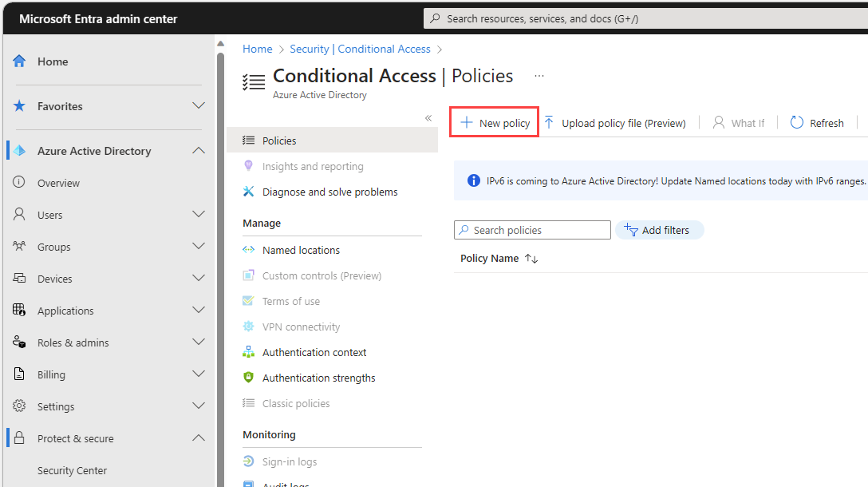
Task: Click the Home breadcrumb link
Action: (x=258, y=49)
